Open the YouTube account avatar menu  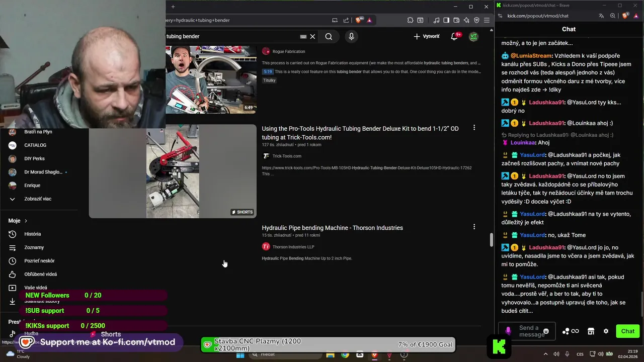[x=473, y=36]
